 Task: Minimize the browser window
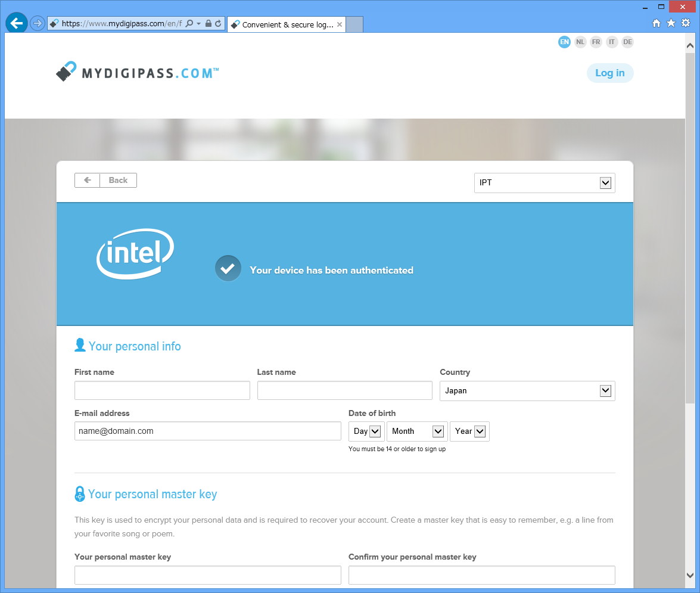point(645,7)
